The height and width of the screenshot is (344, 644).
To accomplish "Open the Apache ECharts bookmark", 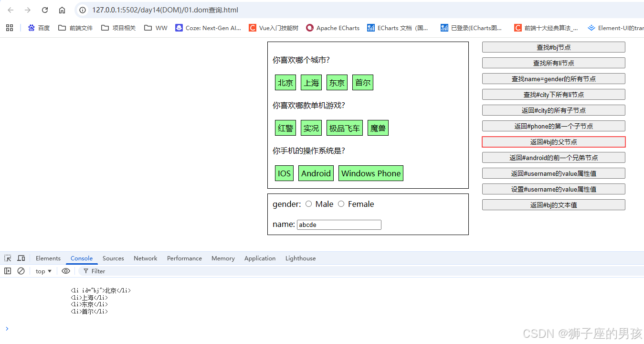I will click(333, 28).
